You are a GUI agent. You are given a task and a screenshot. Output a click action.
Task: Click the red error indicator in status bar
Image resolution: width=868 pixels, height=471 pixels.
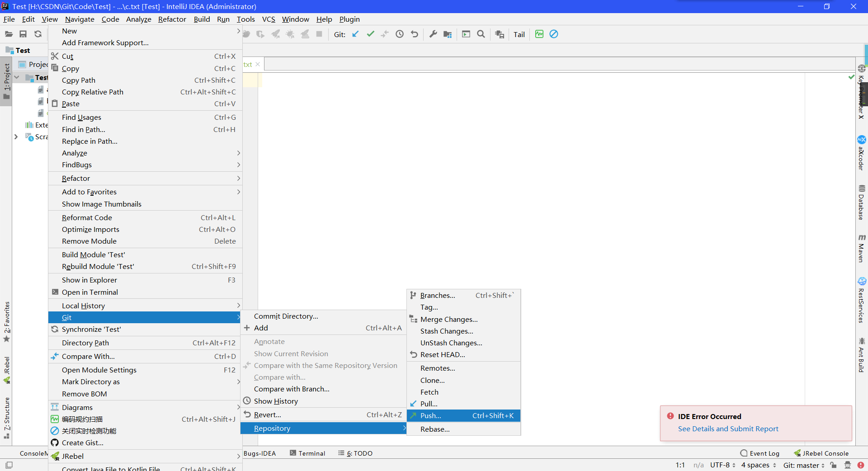860,465
